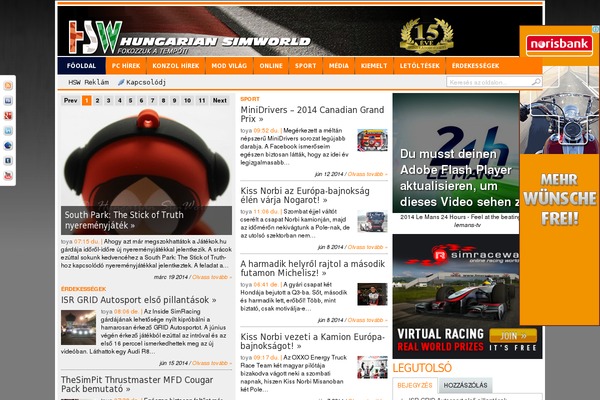Open the FŐOLDAL menu tab
The width and height of the screenshot is (600, 400).
tap(82, 66)
